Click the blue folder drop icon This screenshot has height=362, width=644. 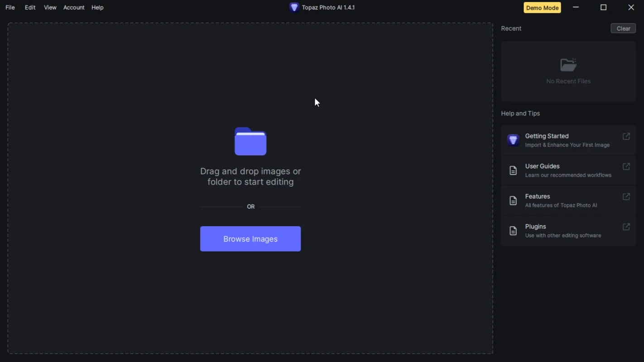click(x=250, y=141)
